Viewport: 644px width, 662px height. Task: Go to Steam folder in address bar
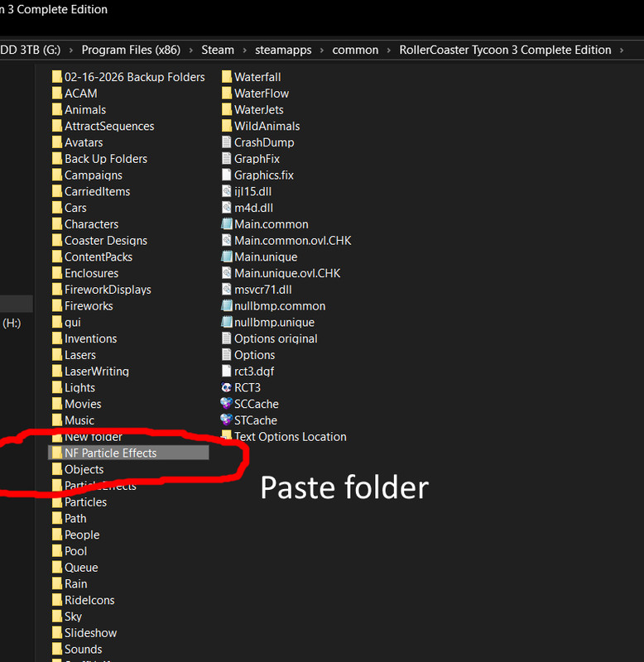click(218, 50)
